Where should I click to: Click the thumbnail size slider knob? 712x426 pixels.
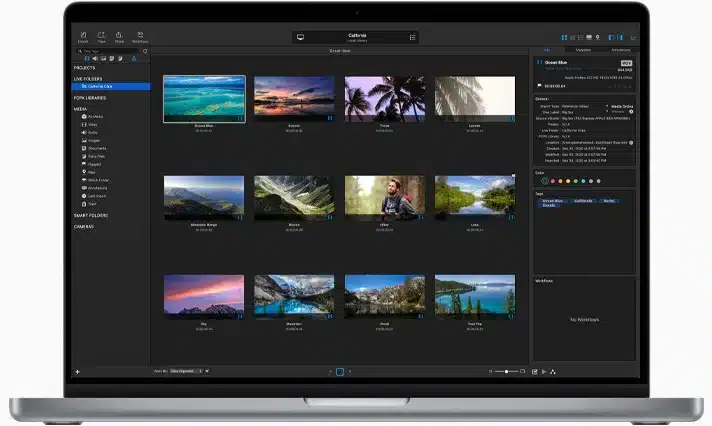tap(506, 372)
